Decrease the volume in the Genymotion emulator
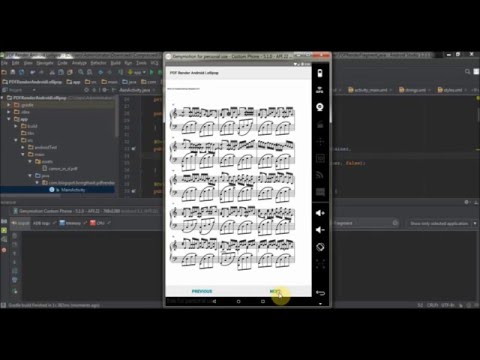Image resolution: width=480 pixels, height=360 pixels. tap(320, 230)
